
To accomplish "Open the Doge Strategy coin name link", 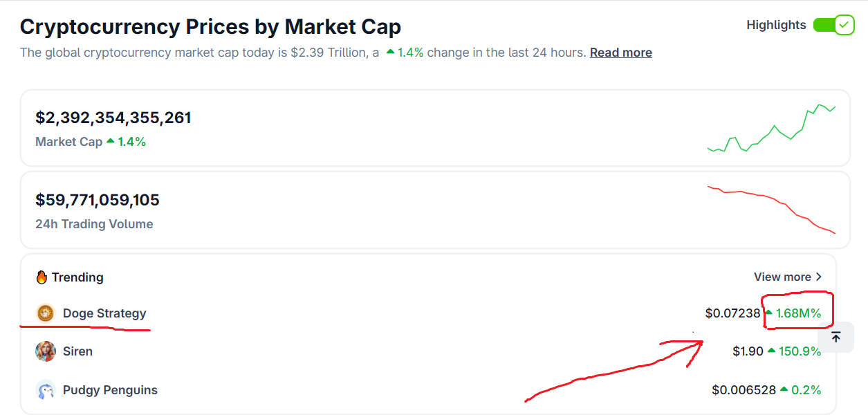I will [104, 313].
